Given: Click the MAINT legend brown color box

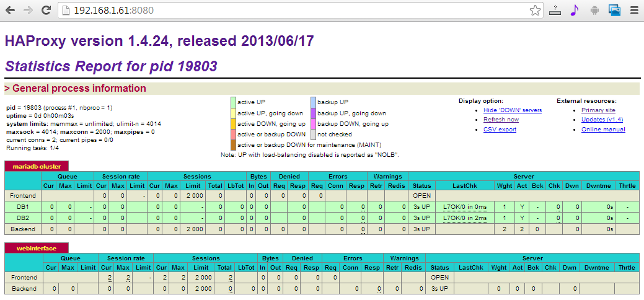Looking at the screenshot, I should coord(233,145).
